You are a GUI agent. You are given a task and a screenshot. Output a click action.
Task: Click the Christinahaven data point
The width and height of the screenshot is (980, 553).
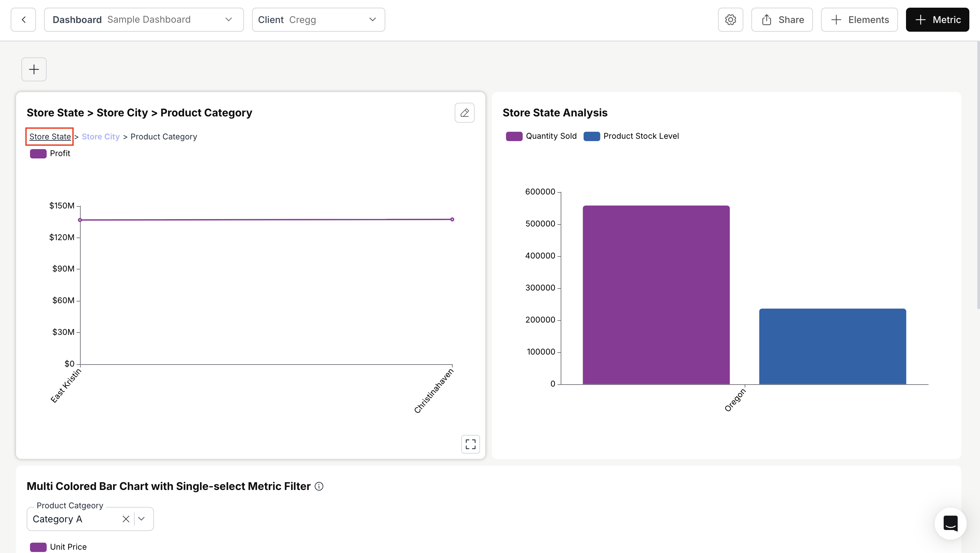tap(452, 219)
